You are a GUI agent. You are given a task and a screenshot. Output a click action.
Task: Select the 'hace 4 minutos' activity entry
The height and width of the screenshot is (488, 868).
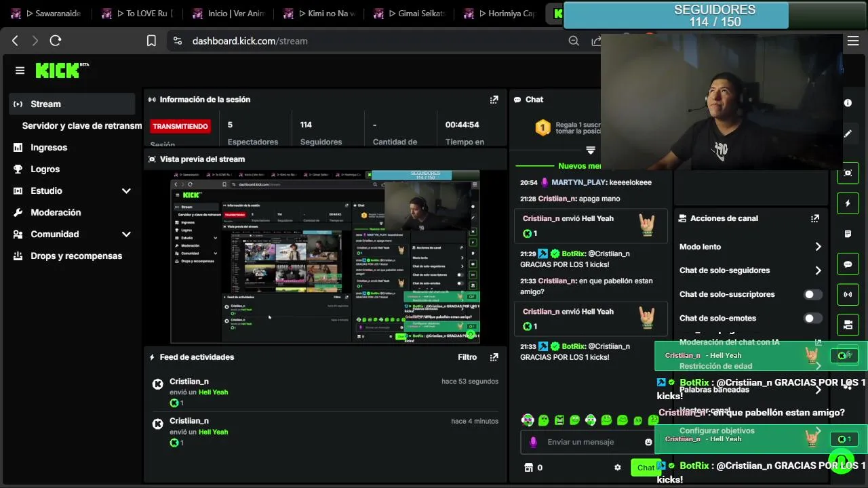pos(325,432)
